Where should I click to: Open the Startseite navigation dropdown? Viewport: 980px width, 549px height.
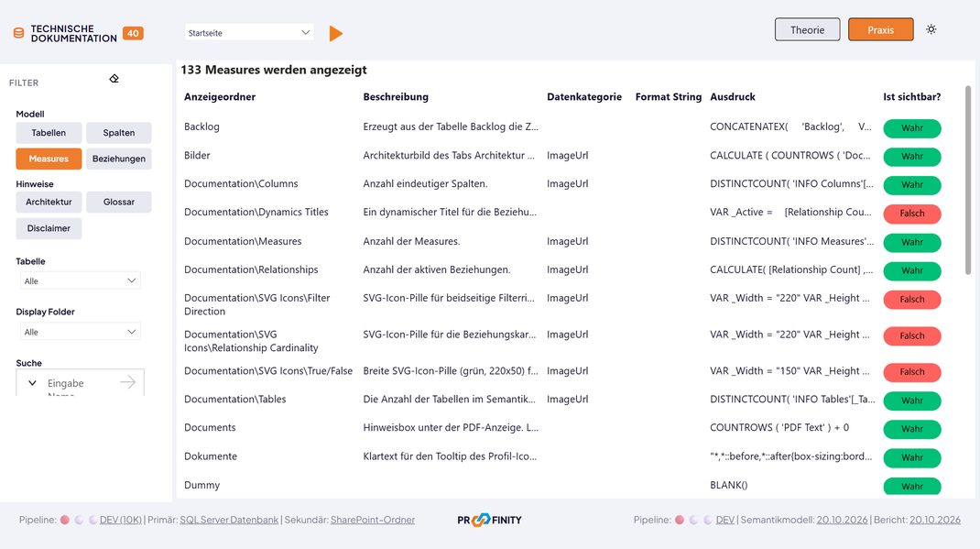(x=249, y=32)
